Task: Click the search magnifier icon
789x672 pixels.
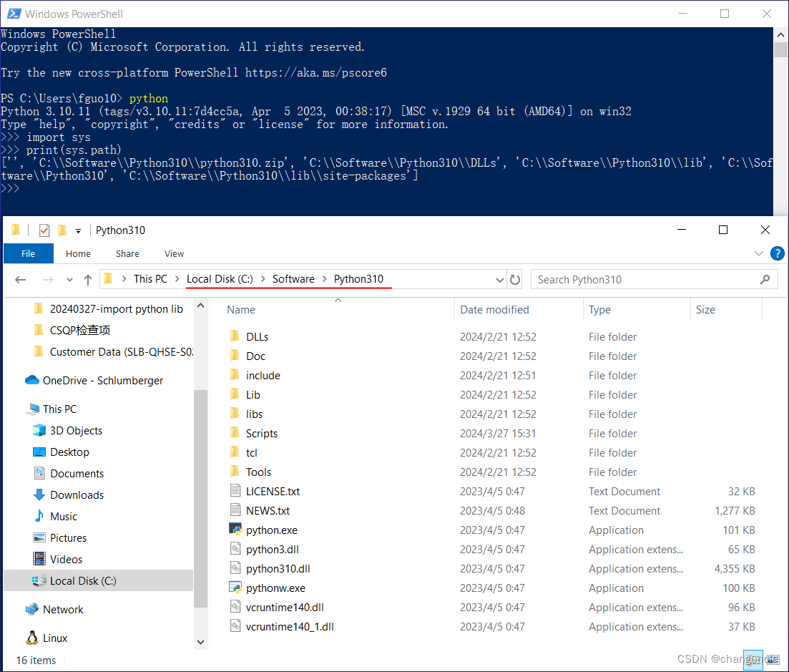Action: pyautogui.click(x=765, y=279)
